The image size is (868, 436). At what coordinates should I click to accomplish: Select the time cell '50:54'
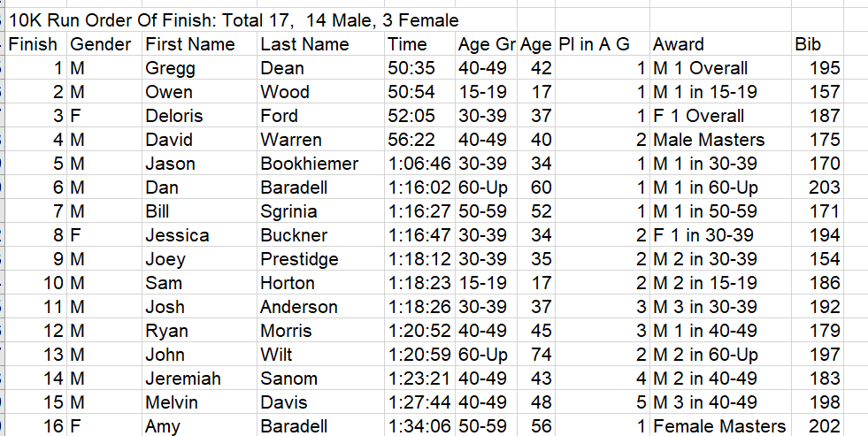(411, 92)
